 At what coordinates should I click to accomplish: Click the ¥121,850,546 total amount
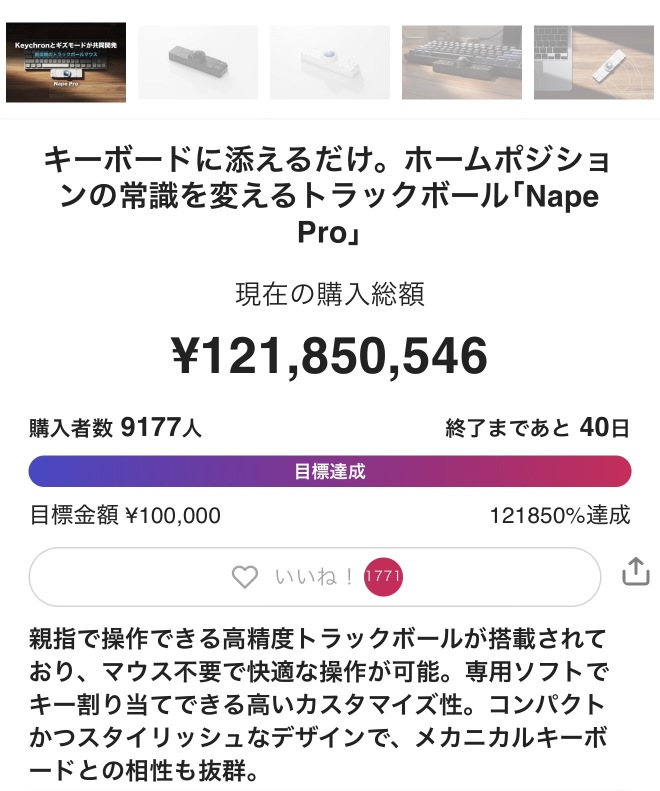(x=330, y=356)
